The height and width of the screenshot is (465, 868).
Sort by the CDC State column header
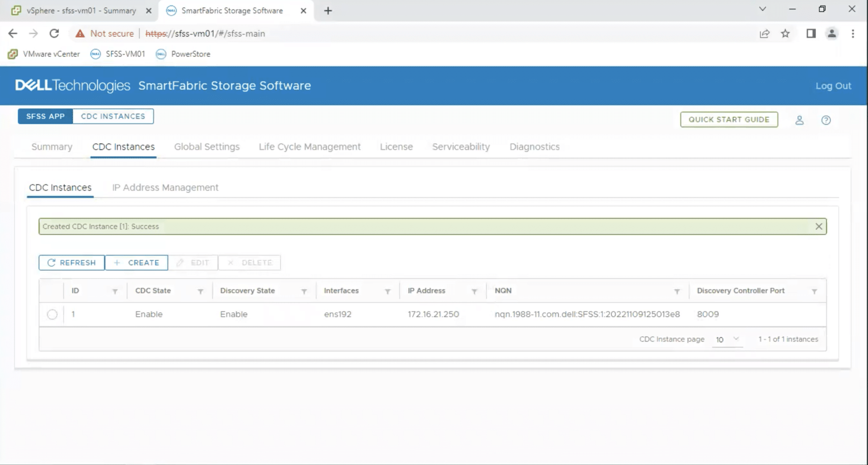(x=153, y=291)
